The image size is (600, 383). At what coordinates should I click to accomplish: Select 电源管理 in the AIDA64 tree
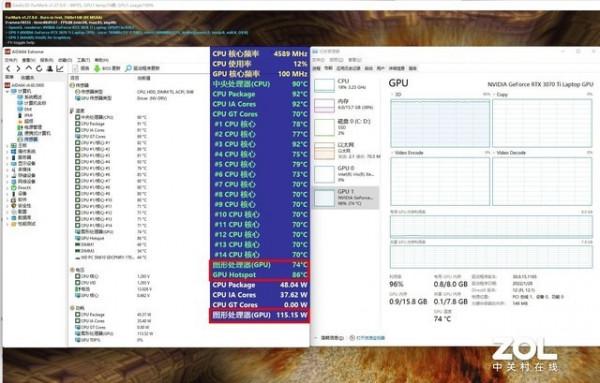30,127
